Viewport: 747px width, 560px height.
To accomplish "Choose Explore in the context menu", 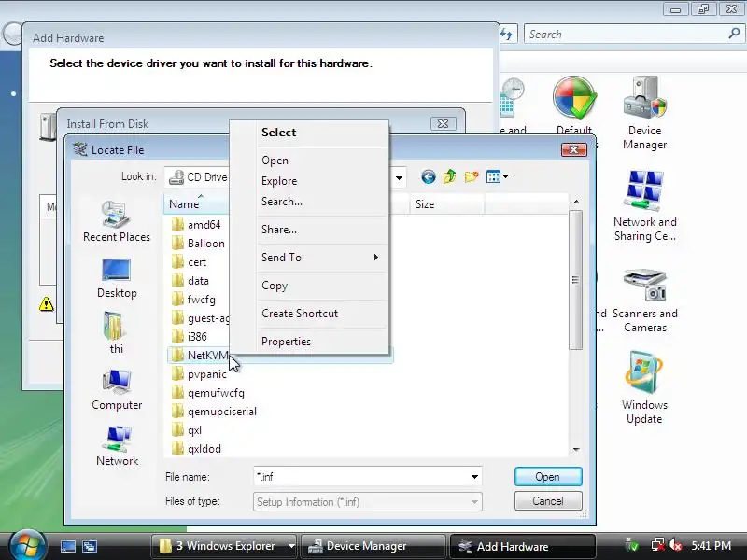I will tap(279, 181).
